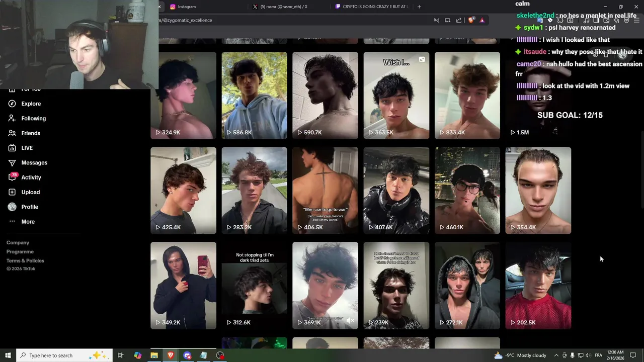644x362 pixels.
Task: Open the 'dark triad zeta' video
Action: [254, 286]
